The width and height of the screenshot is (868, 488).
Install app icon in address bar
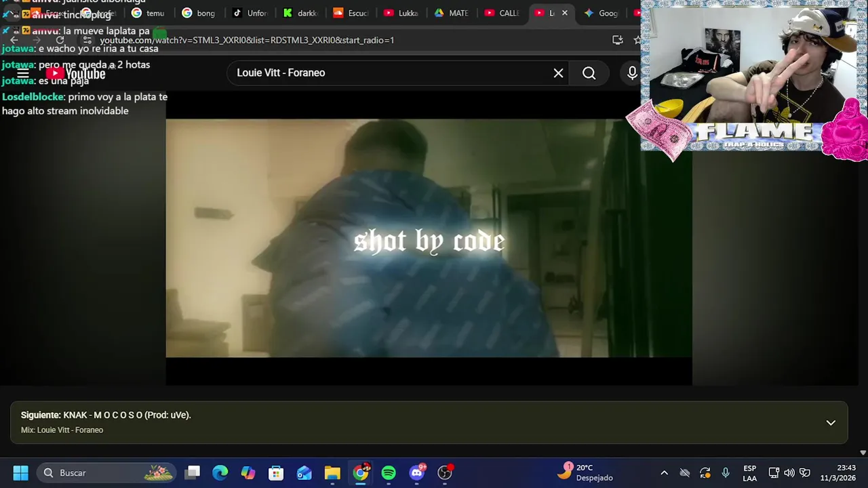click(x=617, y=40)
